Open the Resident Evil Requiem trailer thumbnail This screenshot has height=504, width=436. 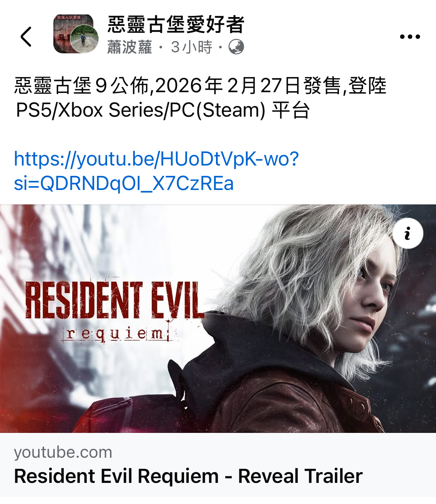click(x=218, y=318)
